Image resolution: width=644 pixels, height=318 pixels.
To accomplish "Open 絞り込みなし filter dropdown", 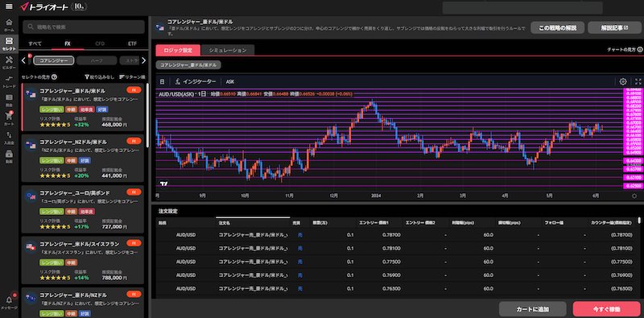I will (x=99, y=76).
